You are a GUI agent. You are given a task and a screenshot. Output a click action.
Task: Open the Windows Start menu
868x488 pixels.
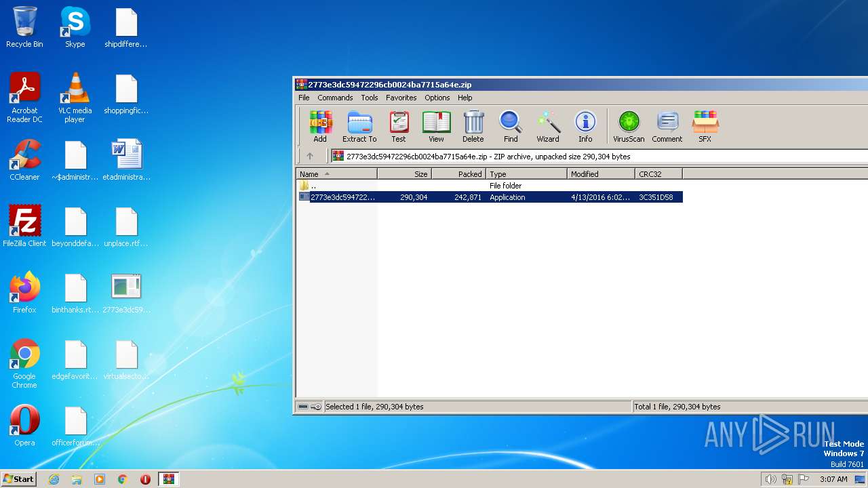(18, 479)
